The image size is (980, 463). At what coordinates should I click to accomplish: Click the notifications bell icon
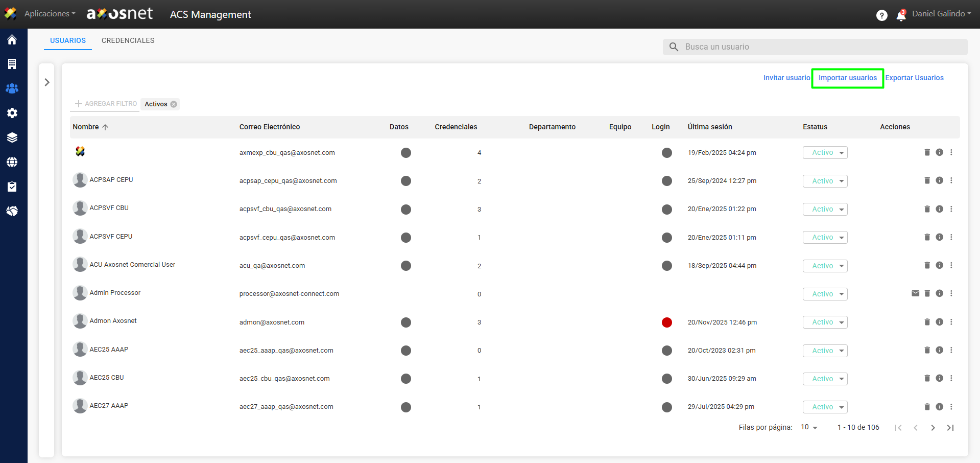(x=901, y=15)
